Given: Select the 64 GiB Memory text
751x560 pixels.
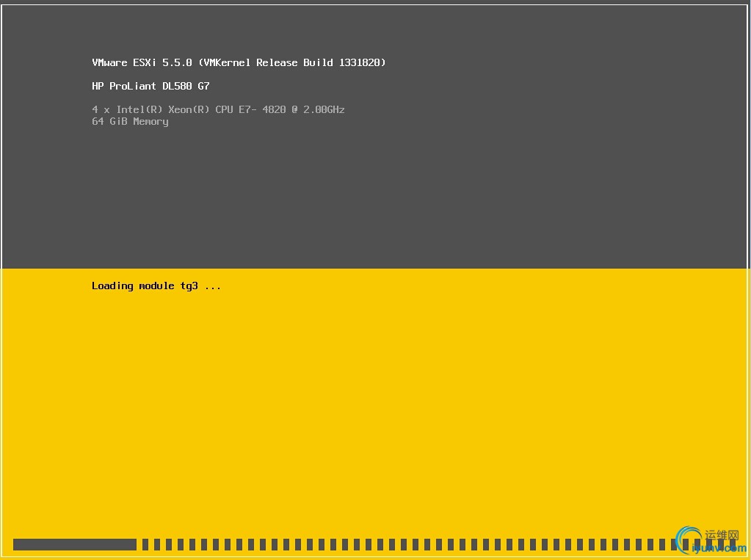Looking at the screenshot, I should point(130,122).
